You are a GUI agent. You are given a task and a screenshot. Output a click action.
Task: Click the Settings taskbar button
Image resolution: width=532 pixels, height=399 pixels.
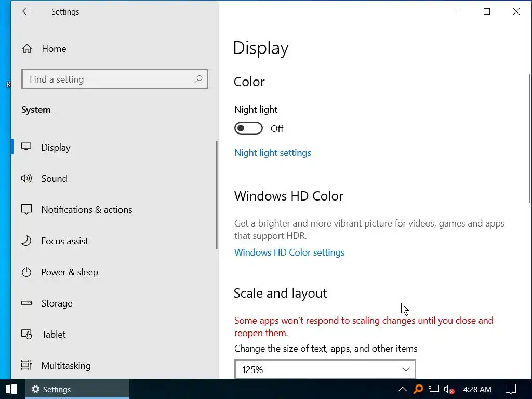pyautogui.click(x=77, y=389)
